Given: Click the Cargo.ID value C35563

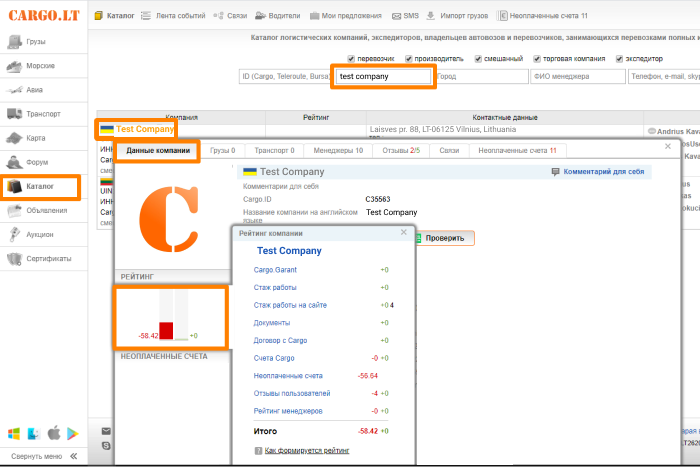Looking at the screenshot, I should pos(378,199).
